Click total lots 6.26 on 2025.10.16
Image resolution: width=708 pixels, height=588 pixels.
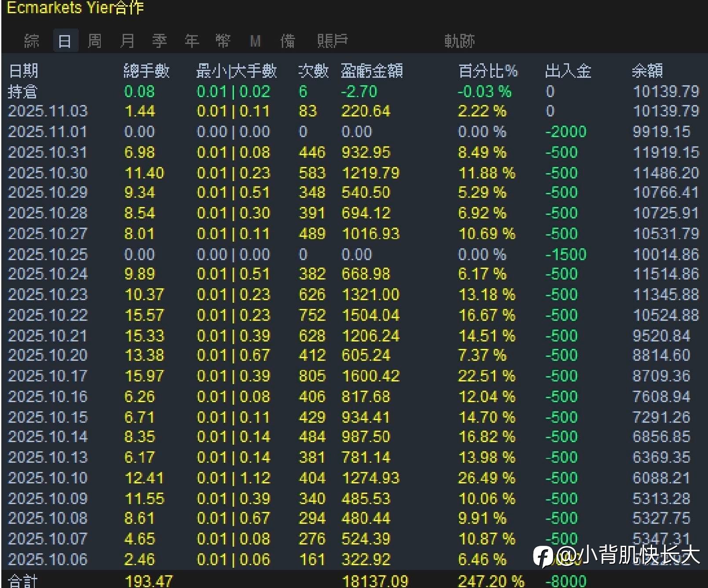click(x=139, y=397)
